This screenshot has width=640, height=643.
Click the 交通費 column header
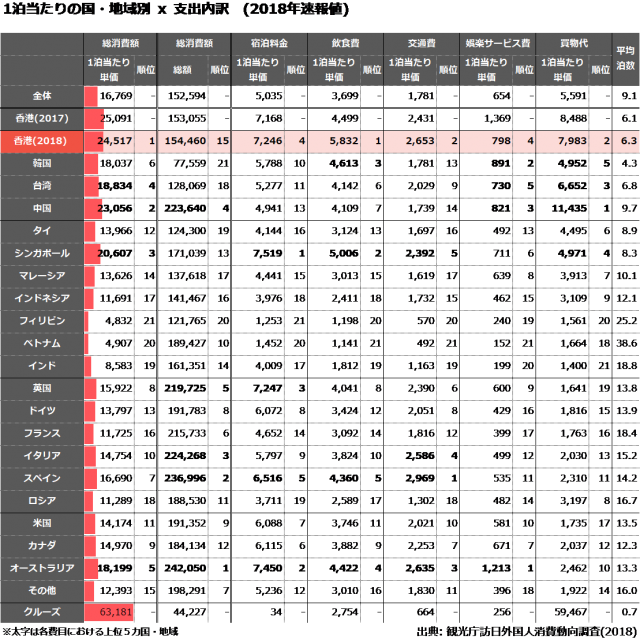coord(422,45)
